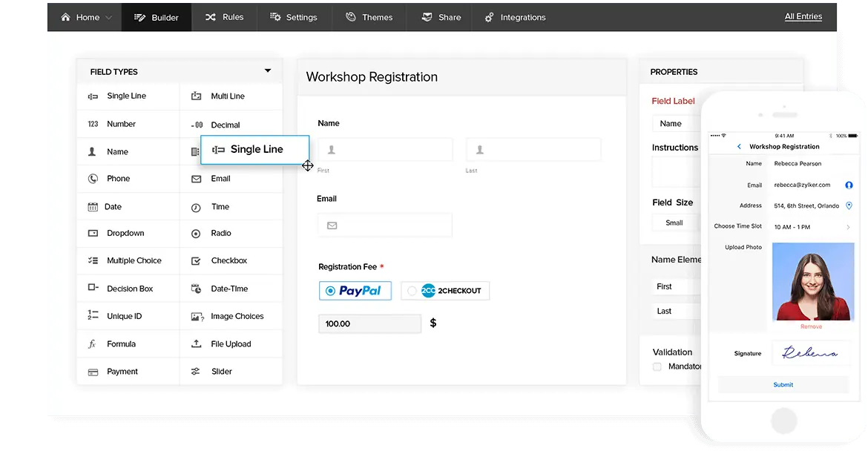Screen dimensions: 868x451
Task: Choose the Radio field icon
Action: tap(196, 234)
